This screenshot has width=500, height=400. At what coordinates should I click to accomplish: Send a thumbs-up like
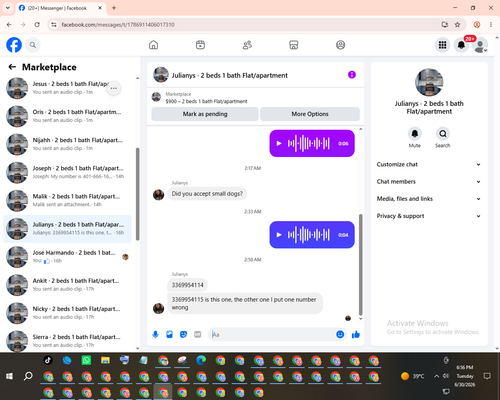click(356, 334)
